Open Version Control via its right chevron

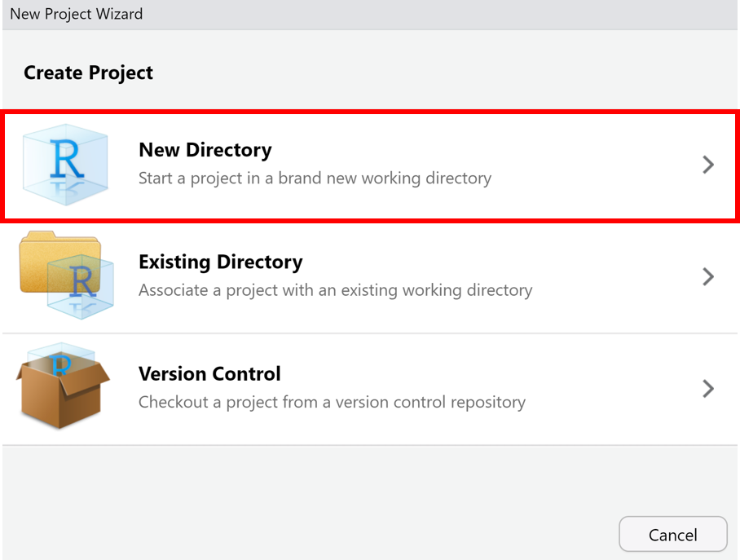[708, 388]
